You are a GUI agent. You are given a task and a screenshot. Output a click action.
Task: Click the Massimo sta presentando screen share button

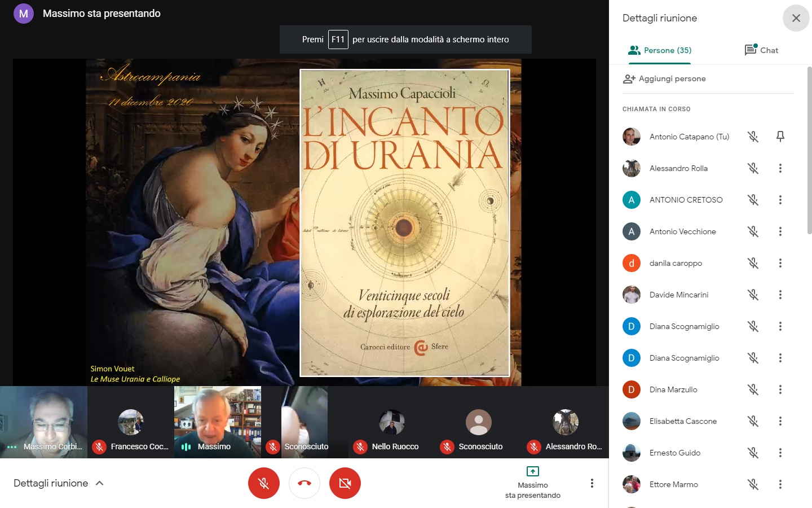533,483
